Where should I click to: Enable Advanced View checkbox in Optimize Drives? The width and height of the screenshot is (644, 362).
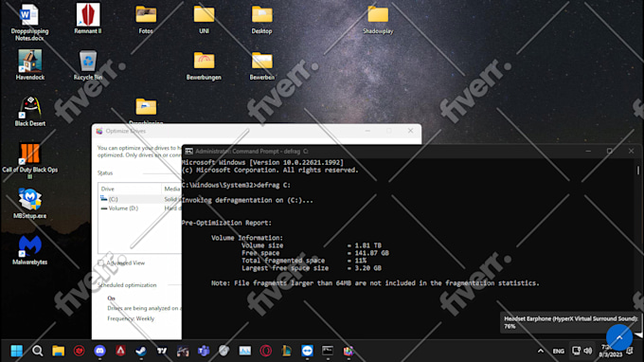coord(100,263)
